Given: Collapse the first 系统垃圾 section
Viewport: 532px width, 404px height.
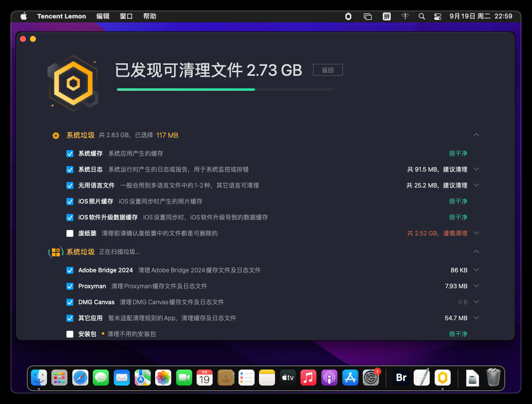Looking at the screenshot, I should pyautogui.click(x=477, y=135).
